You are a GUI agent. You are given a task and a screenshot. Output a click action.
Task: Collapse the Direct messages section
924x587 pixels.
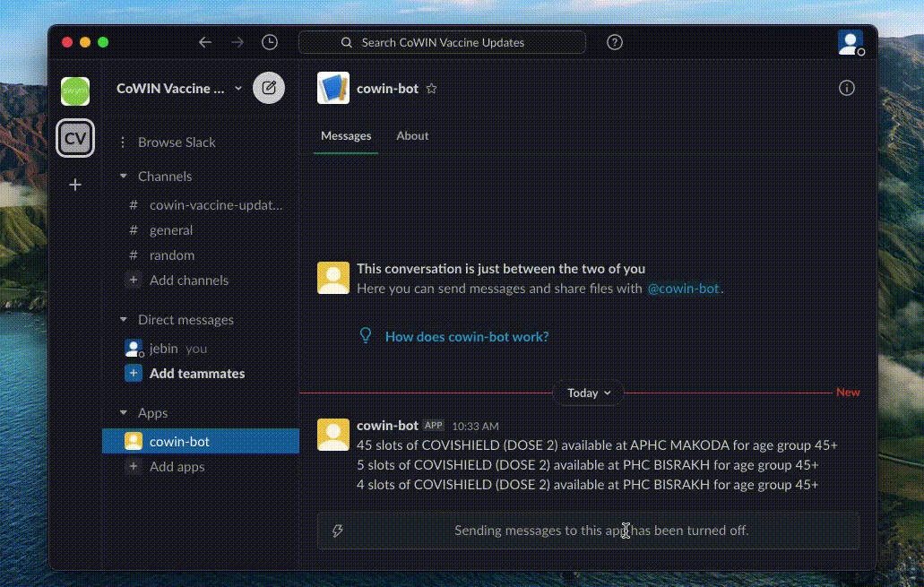coord(123,319)
